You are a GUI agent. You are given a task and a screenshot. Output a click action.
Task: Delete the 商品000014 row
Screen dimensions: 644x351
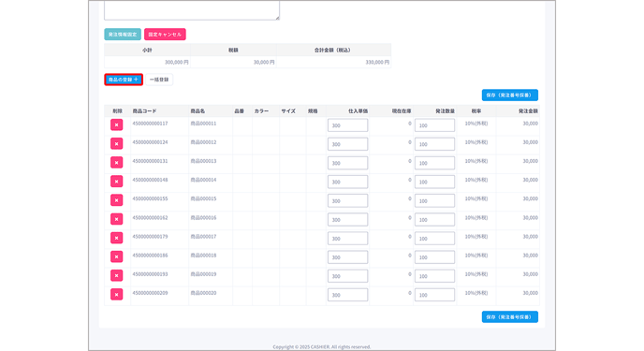[117, 182]
